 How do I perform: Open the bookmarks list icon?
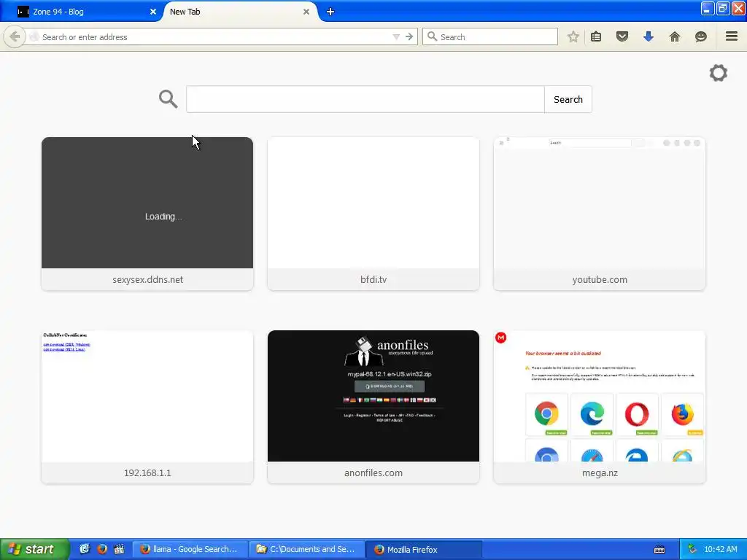tap(596, 36)
